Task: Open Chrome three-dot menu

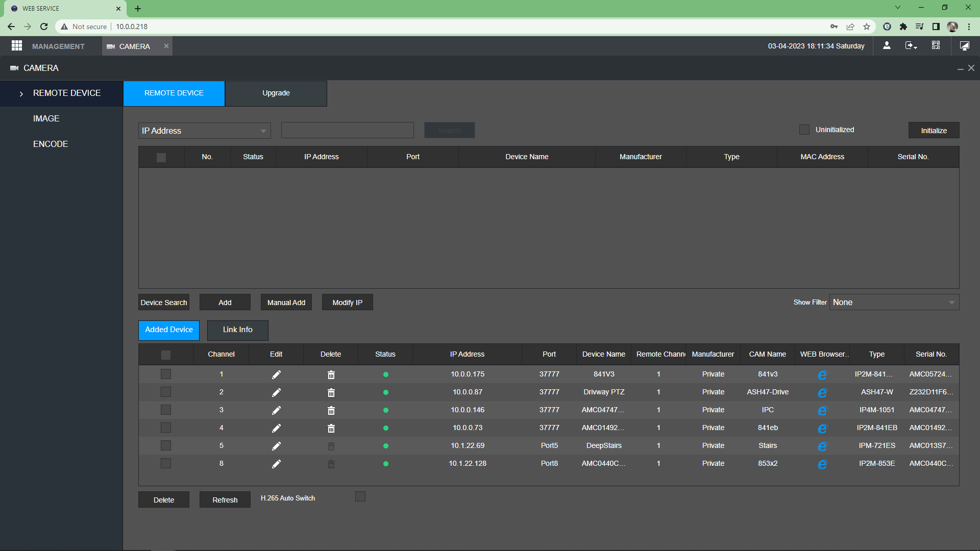Action: click(x=969, y=27)
